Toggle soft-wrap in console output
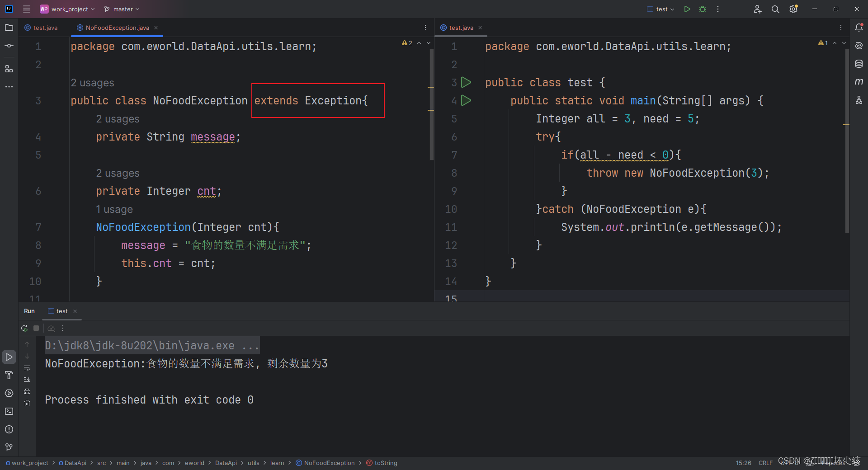 [27, 368]
